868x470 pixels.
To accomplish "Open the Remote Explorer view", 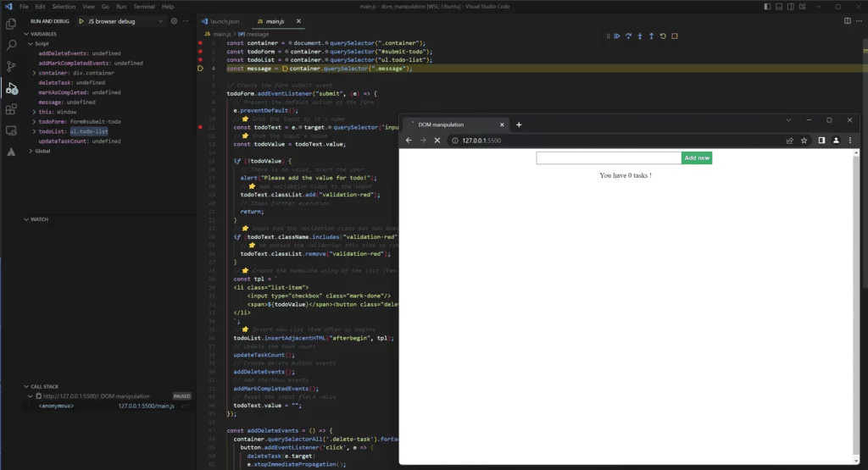I will pos(10,131).
